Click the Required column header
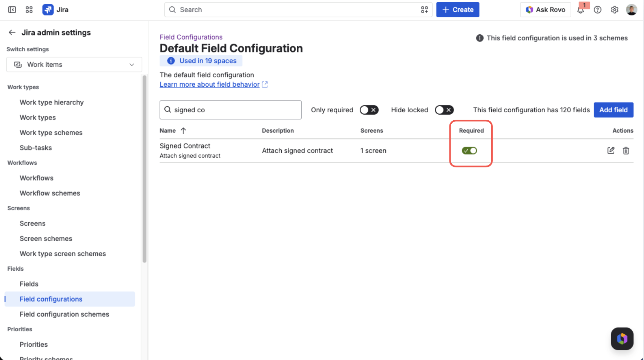 point(471,131)
